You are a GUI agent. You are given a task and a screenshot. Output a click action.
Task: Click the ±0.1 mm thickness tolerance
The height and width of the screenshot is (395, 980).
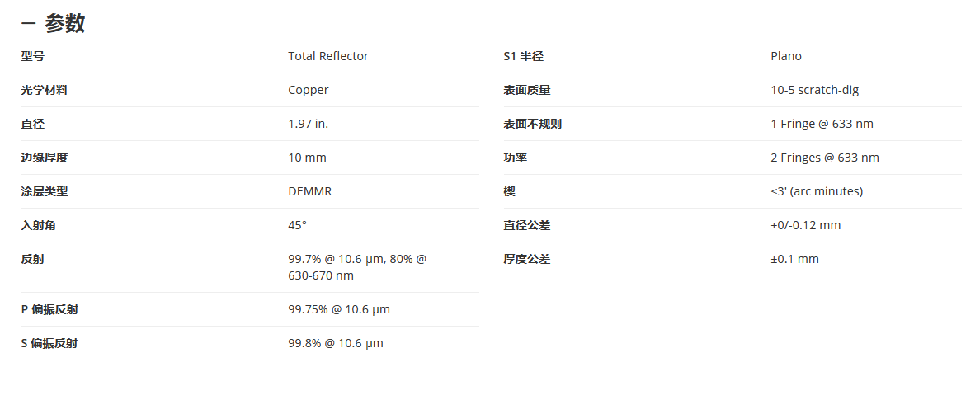point(794,259)
